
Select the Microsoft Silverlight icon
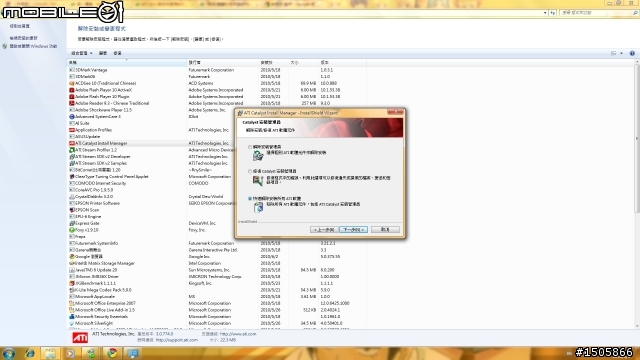71,323
